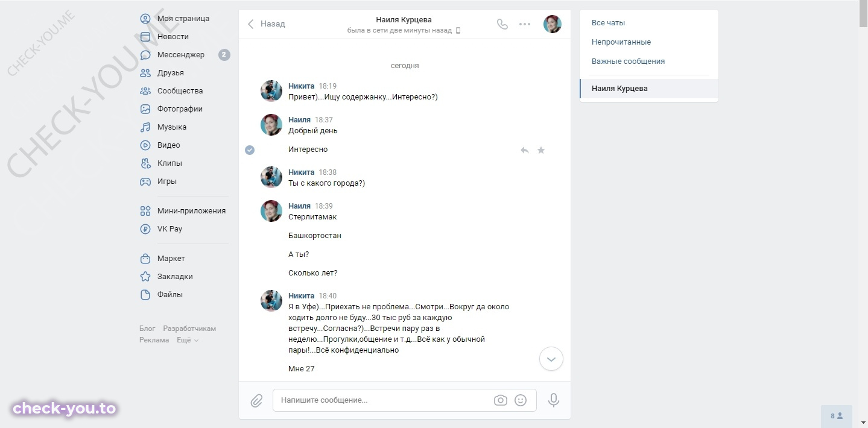This screenshot has width=868, height=428.
Task: Record a voice message with microphone
Action: [553, 400]
